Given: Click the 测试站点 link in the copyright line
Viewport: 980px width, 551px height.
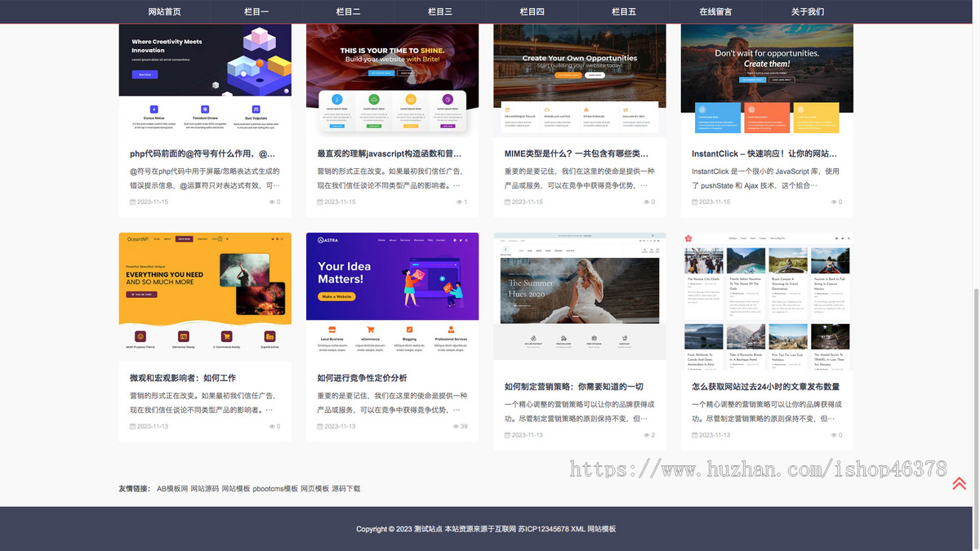Looking at the screenshot, I should [428, 529].
